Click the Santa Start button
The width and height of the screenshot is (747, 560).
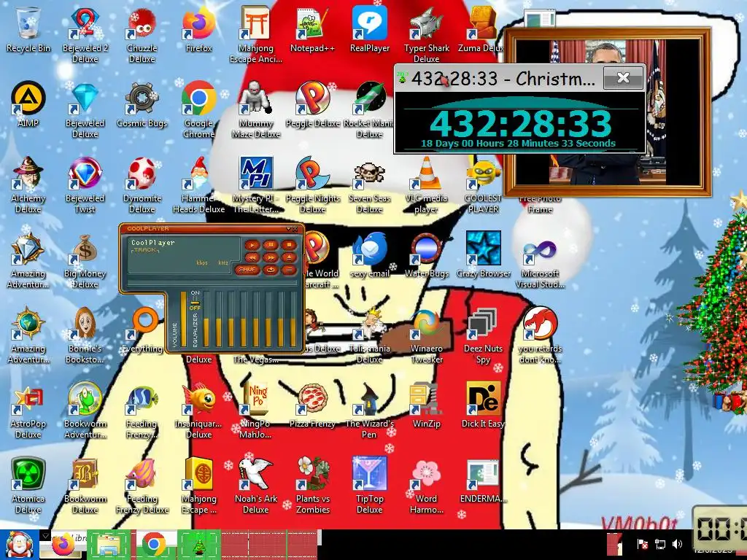coord(19,545)
